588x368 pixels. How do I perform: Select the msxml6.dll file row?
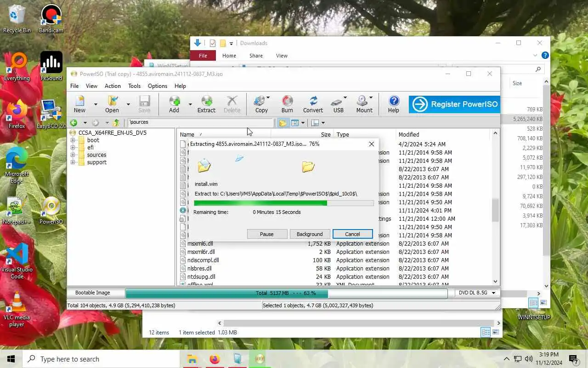[334, 244]
